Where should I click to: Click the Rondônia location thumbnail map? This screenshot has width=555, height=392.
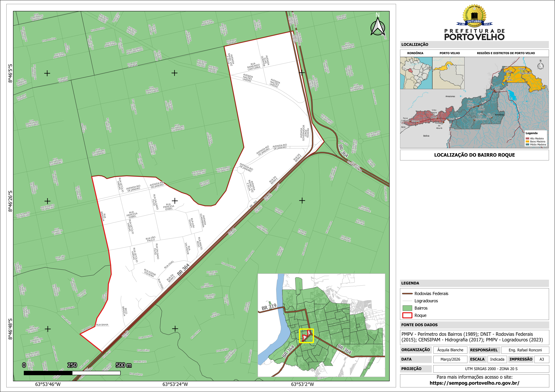416,73
